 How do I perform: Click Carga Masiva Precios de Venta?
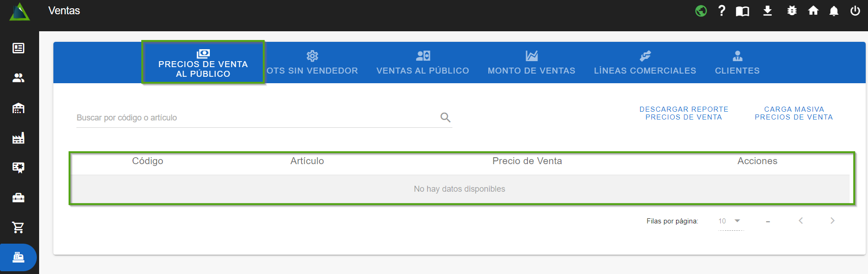pyautogui.click(x=793, y=113)
